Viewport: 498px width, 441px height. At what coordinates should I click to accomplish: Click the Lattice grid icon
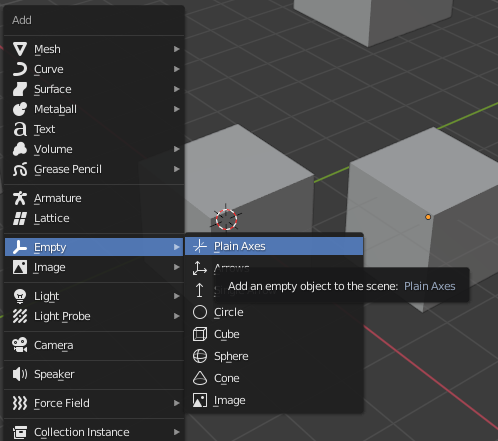pos(20,218)
